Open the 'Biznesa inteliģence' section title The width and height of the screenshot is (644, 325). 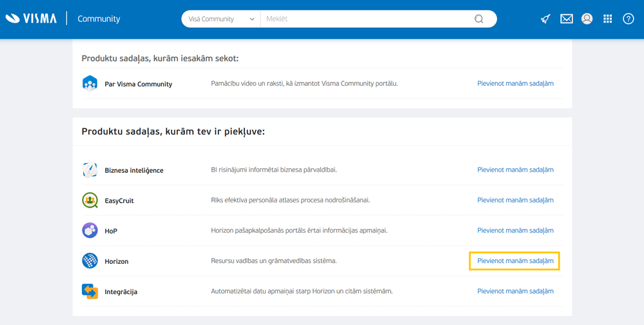tap(134, 170)
